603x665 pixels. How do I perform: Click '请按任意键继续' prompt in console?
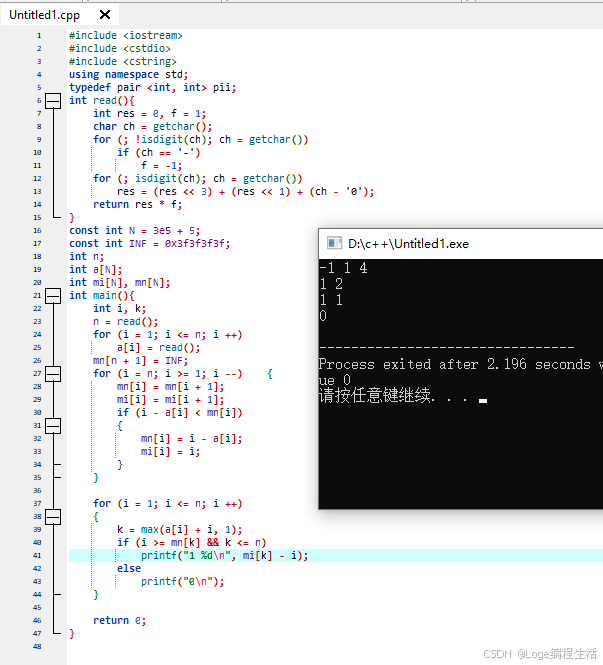(375, 395)
